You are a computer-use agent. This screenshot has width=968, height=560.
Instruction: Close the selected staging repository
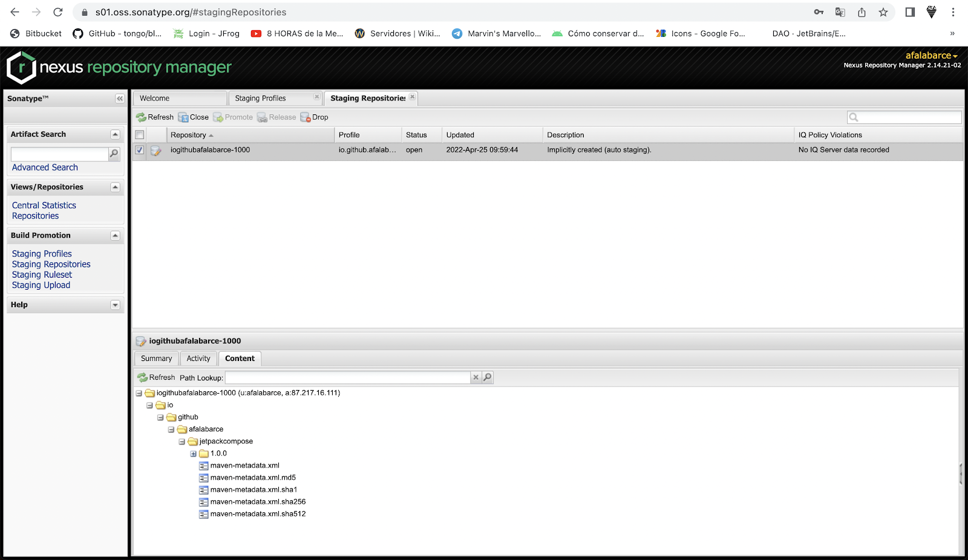[194, 117]
